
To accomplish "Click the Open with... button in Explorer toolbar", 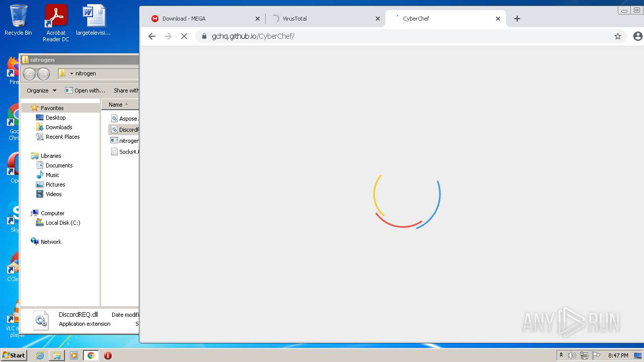I will [85, 90].
